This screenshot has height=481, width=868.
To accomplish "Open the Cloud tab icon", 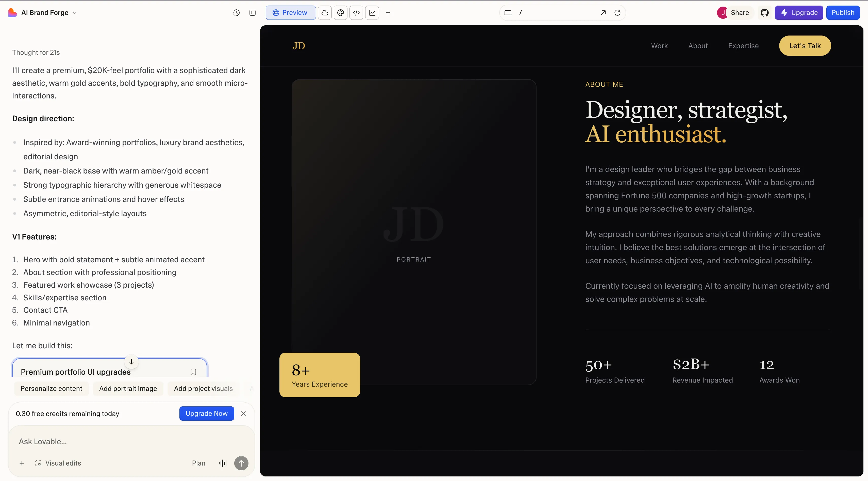I will pyautogui.click(x=325, y=13).
